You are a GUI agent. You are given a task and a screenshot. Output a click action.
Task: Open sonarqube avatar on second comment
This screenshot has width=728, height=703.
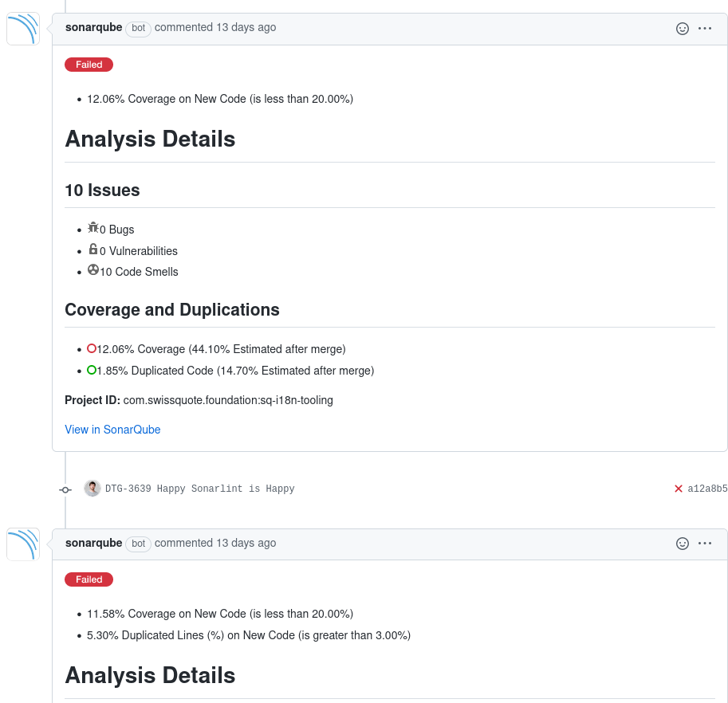pos(23,544)
